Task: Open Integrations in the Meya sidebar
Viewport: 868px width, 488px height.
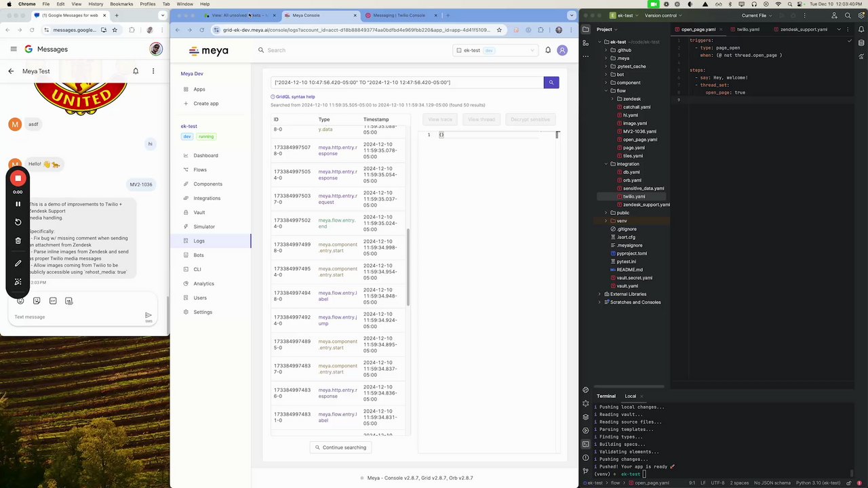Action: pyautogui.click(x=207, y=198)
